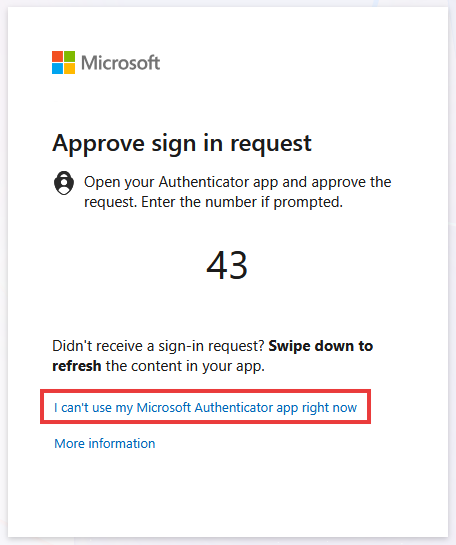The image size is (456, 545).
Task: Click the bold 'Swipe down to' text
Action: pos(321,346)
